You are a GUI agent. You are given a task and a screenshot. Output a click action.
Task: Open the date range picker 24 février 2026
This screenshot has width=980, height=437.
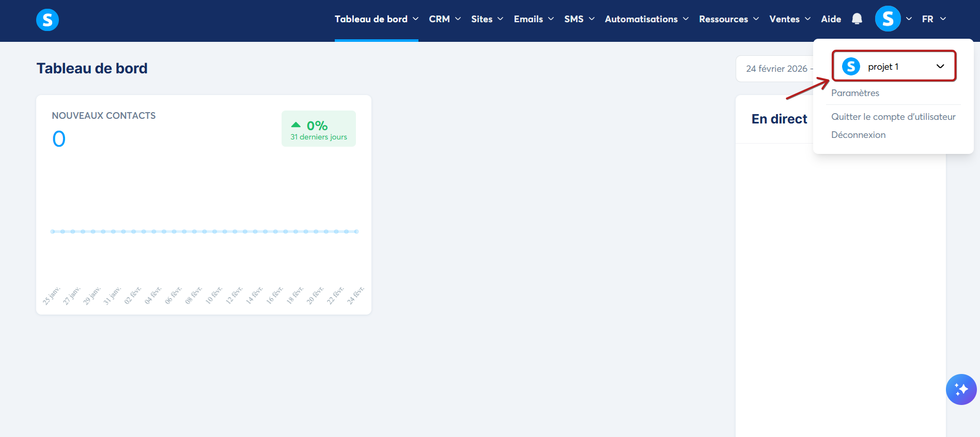coord(775,69)
